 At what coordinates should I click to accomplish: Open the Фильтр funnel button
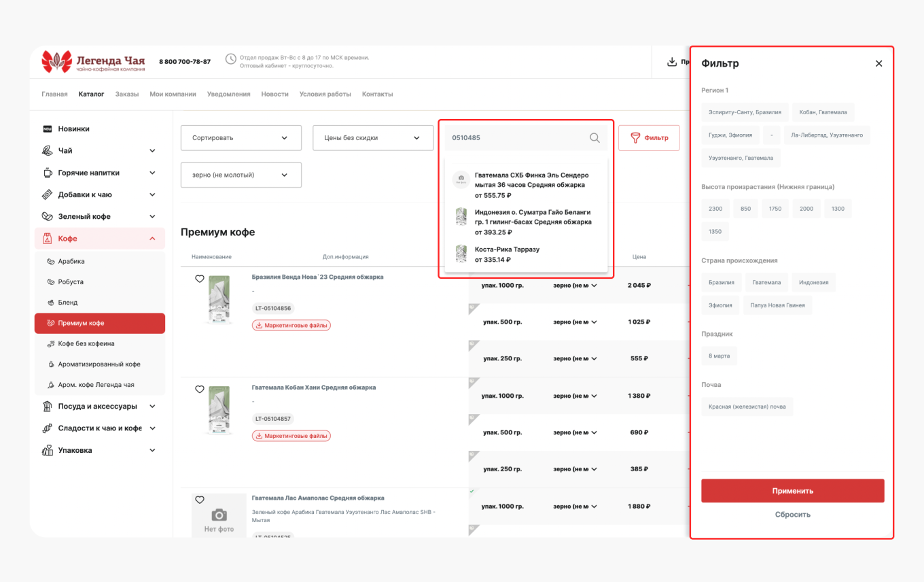(x=649, y=138)
